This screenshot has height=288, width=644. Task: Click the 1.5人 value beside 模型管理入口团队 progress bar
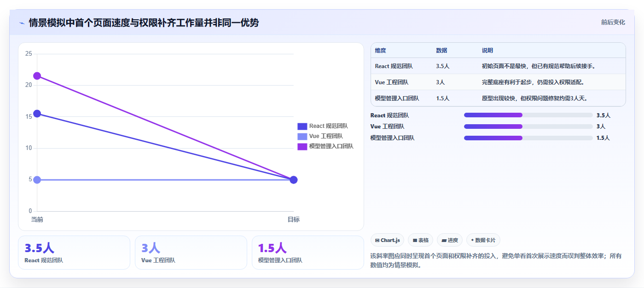pos(603,138)
